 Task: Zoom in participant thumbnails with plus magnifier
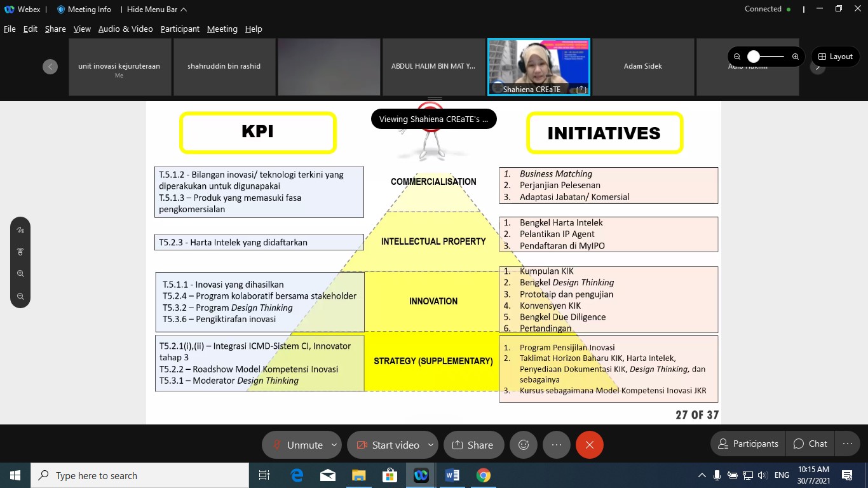[x=796, y=57]
